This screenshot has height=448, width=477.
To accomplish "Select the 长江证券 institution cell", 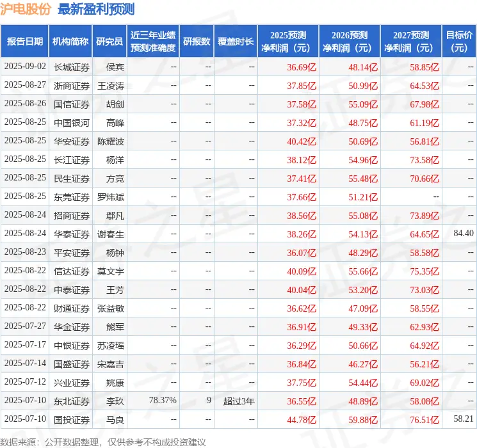I will click(72, 160).
